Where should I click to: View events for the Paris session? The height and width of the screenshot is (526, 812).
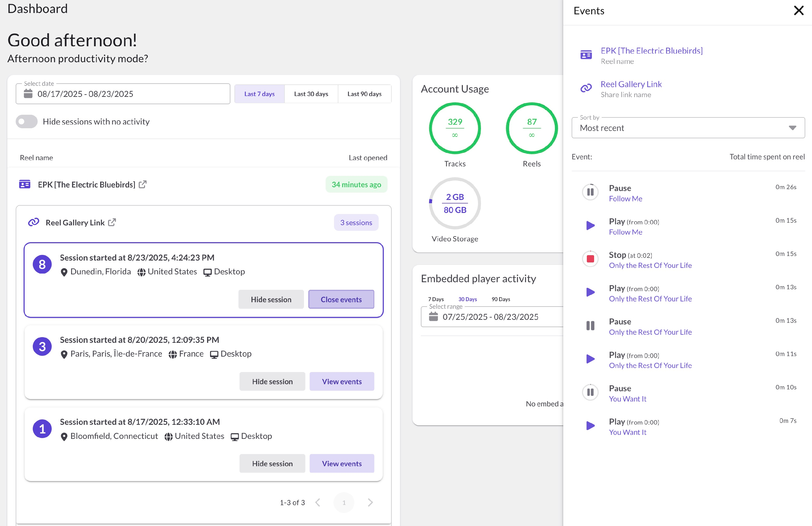coord(342,381)
